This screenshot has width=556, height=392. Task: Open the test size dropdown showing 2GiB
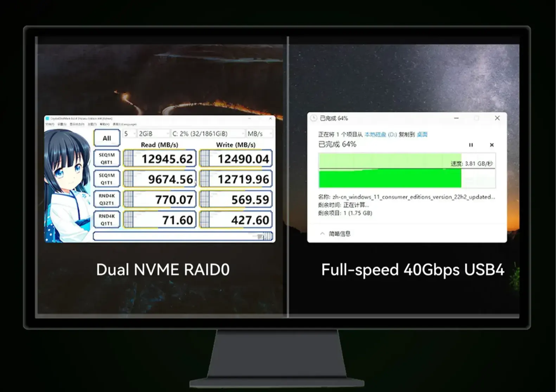[x=153, y=133]
